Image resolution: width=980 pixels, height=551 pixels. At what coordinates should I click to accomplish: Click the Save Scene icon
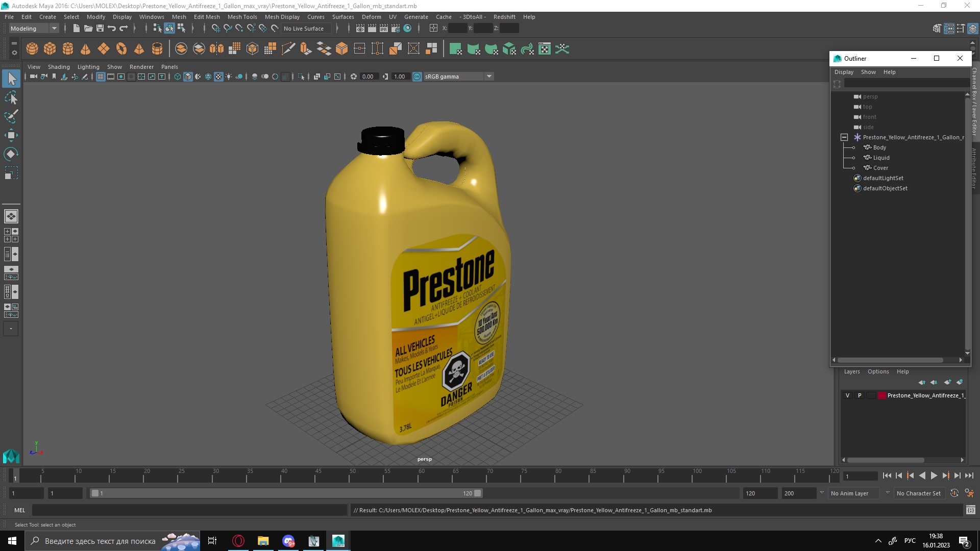(100, 29)
